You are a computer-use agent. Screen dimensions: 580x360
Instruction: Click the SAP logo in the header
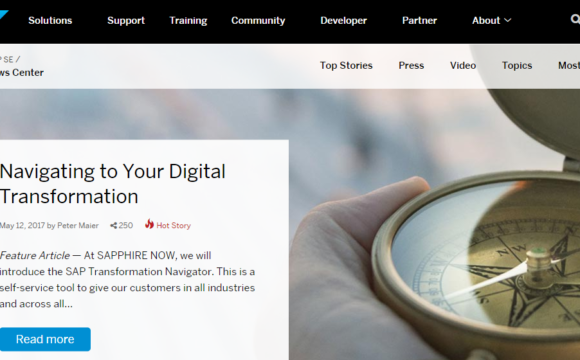pos(4,15)
